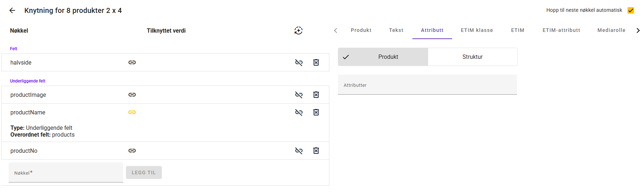644x194 pixels.
Task: Delete the productNo key
Action: [316, 151]
